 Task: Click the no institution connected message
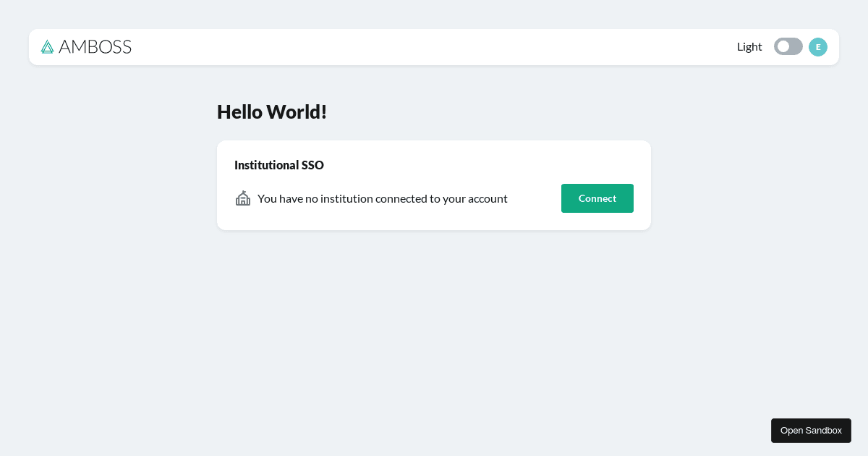pyautogui.click(x=383, y=198)
